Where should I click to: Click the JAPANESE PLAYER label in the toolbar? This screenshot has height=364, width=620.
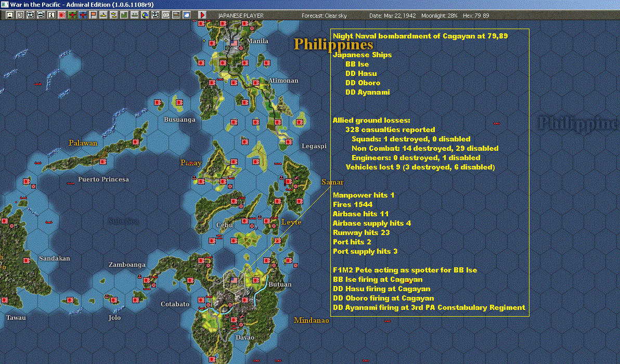tap(241, 16)
